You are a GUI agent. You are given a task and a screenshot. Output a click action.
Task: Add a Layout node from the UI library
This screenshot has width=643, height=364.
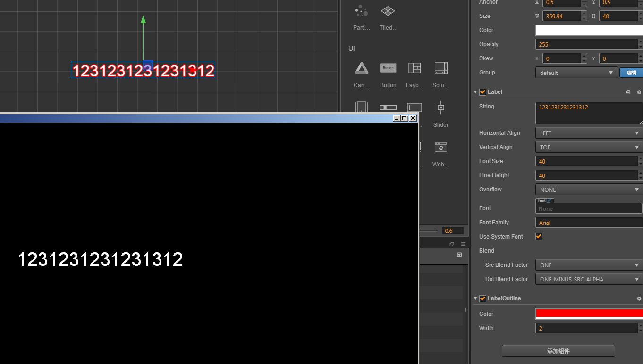(415, 68)
